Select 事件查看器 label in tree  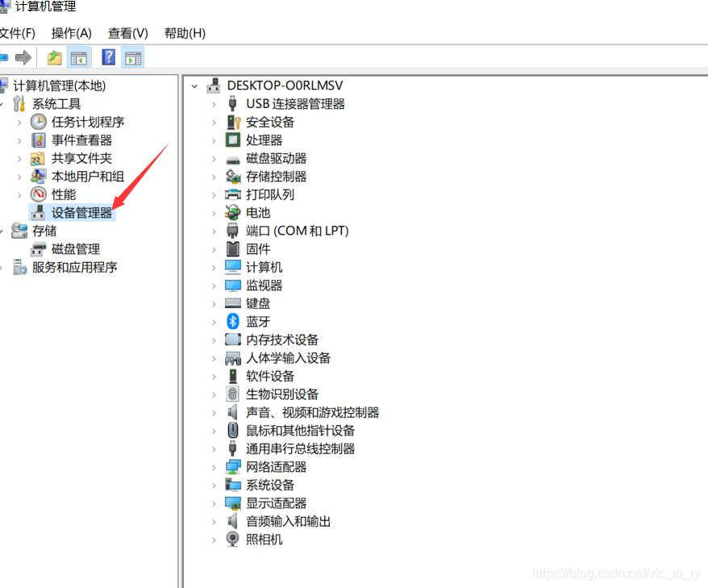click(x=81, y=140)
